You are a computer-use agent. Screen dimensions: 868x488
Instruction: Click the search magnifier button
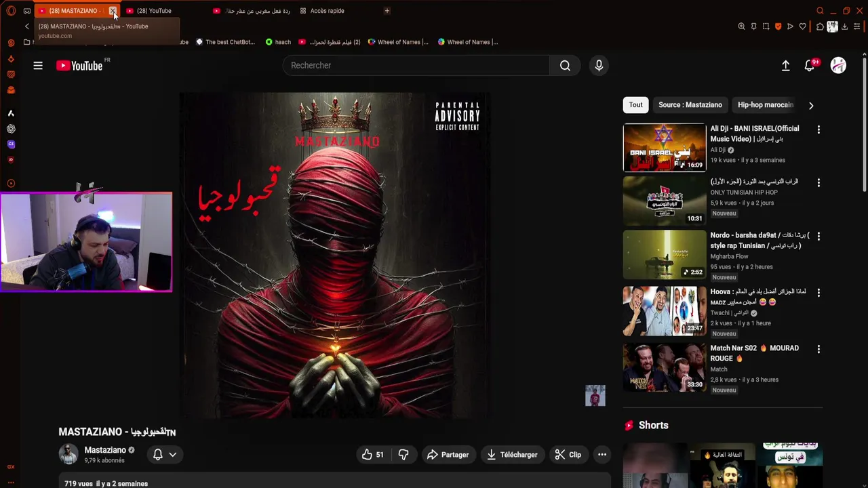click(565, 65)
